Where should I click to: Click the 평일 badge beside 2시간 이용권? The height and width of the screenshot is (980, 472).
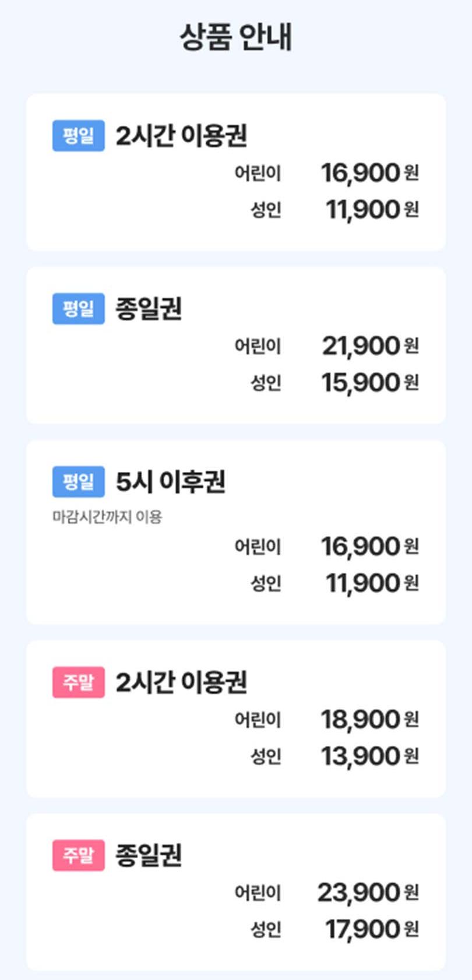78,136
